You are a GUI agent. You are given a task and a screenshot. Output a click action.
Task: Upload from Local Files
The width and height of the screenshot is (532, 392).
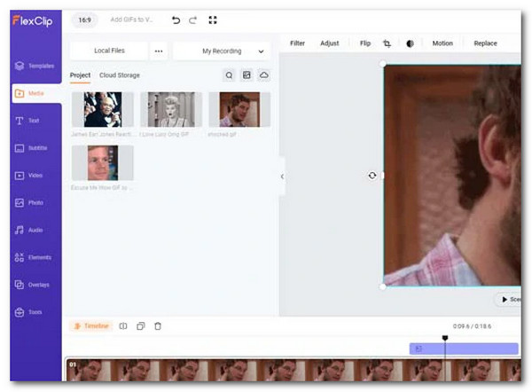(109, 51)
